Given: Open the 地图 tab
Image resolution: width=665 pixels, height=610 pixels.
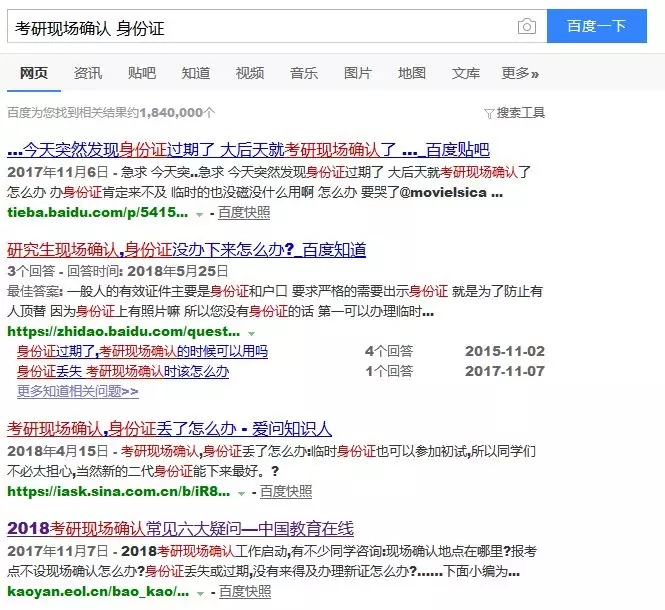Looking at the screenshot, I should (411, 73).
